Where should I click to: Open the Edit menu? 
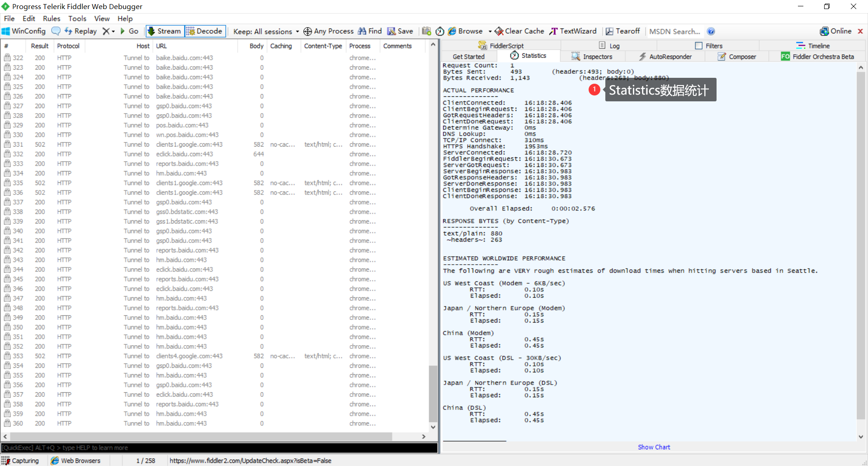tap(28, 19)
